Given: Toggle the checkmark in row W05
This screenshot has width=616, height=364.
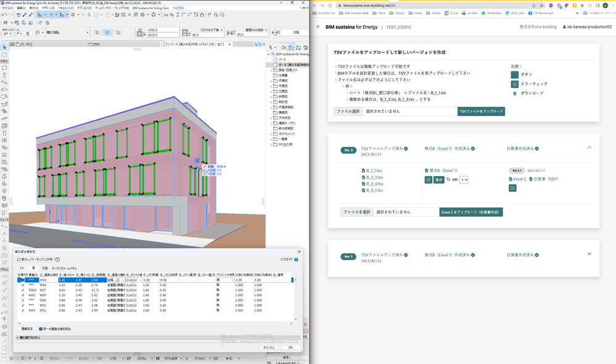Looking at the screenshot, I should [23, 296].
